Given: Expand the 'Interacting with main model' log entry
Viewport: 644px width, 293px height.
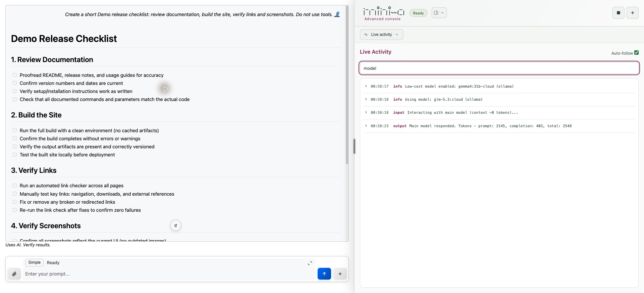Looking at the screenshot, I should (366, 112).
